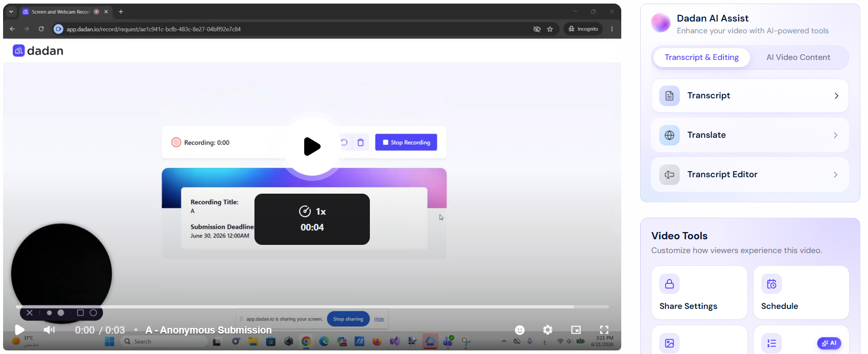The width and height of the screenshot is (868, 354).
Task: Click the Transcript Editor text-cursor icon
Action: pos(669,175)
